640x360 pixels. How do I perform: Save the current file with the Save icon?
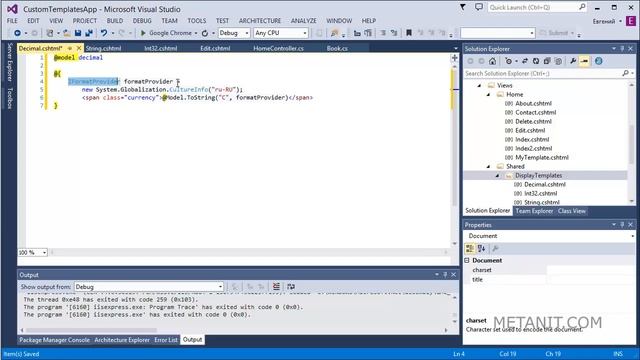78,33
